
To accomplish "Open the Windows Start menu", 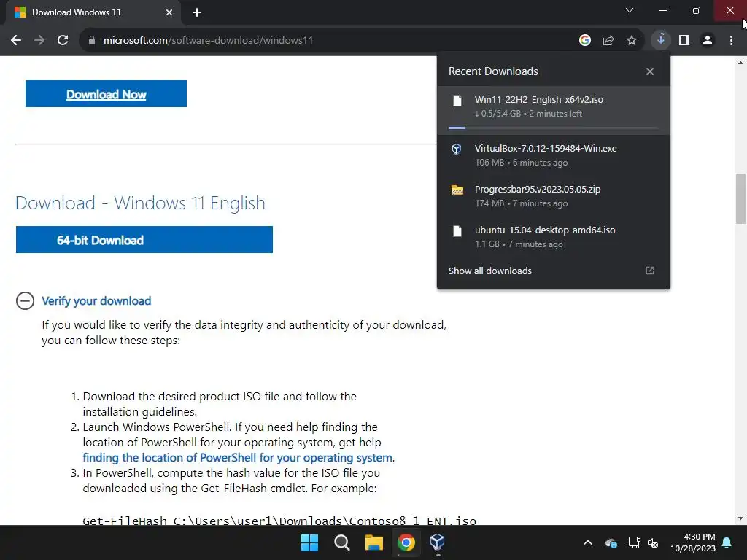I will (x=309, y=542).
